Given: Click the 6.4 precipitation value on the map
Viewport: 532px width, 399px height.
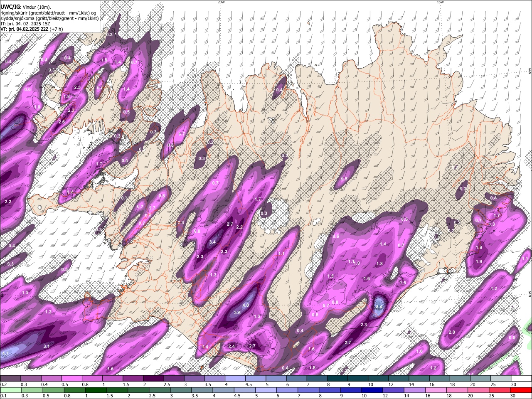Looking at the screenshot, I should pyautogui.click(x=379, y=307).
